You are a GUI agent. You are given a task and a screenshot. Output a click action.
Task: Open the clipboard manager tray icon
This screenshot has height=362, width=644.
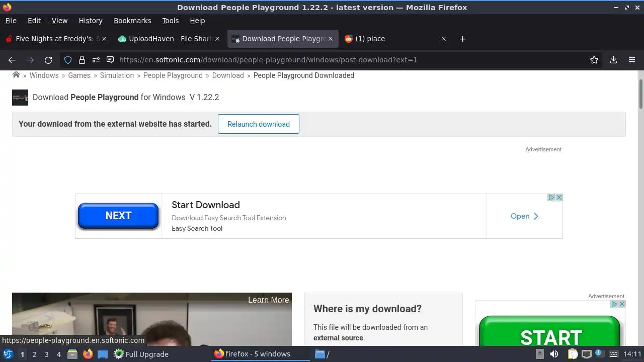coord(573,354)
